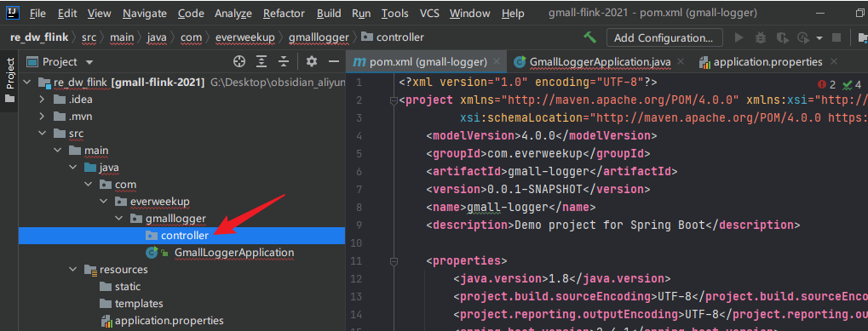Select re_dw_flink breadcrumb
This screenshot has height=331, width=868.
point(38,37)
